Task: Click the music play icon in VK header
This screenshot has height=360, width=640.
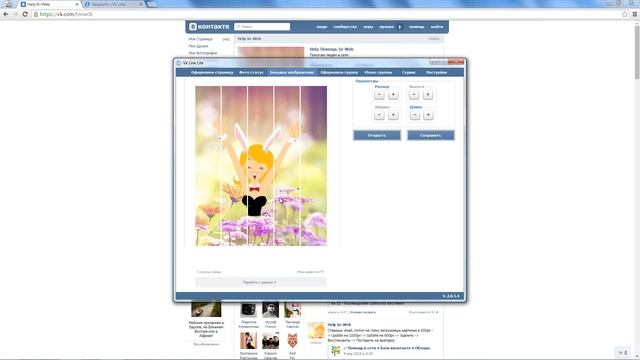Action: [x=400, y=27]
